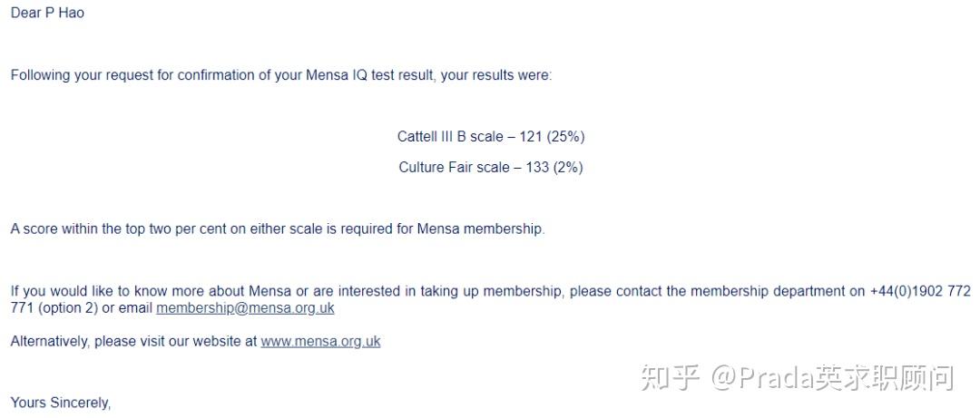
Task: Click the "Dear P Hao" greeting
Action: tap(47, 14)
